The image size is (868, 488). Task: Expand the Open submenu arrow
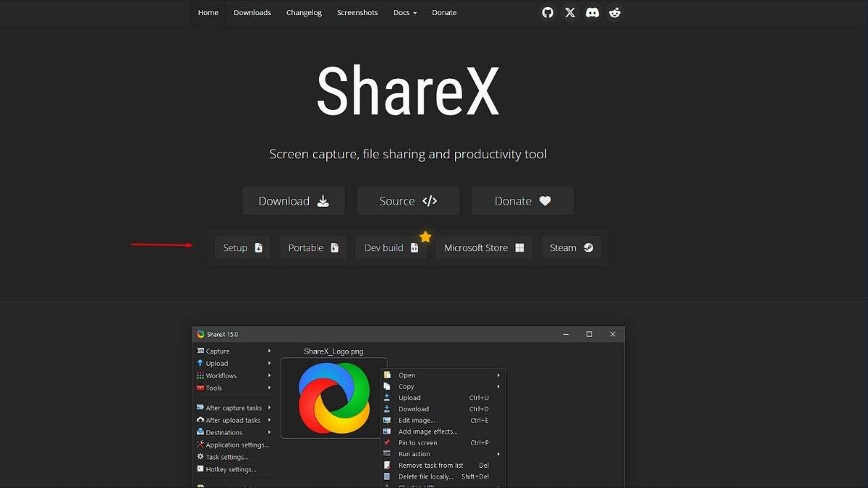(498, 375)
